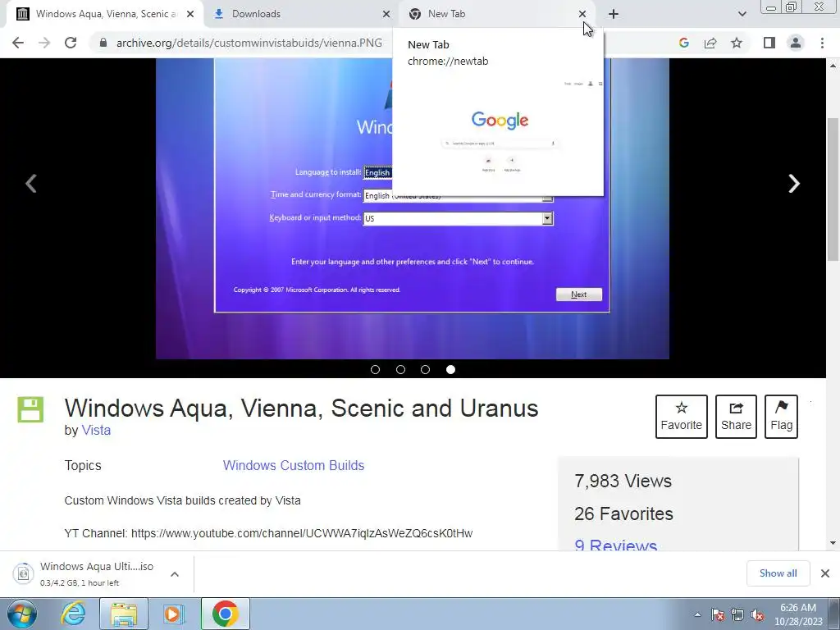The width and height of the screenshot is (840, 630).
Task: Click the muted volume tray icon
Action: [x=757, y=615]
